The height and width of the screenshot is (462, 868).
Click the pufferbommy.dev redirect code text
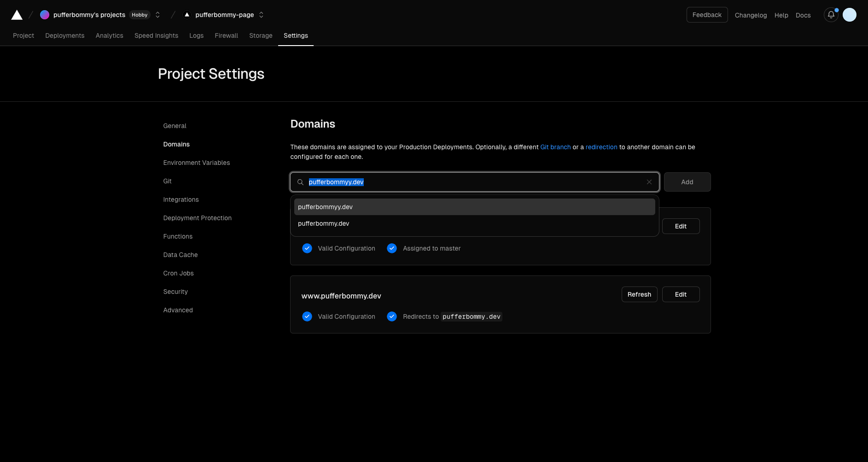[472, 316]
